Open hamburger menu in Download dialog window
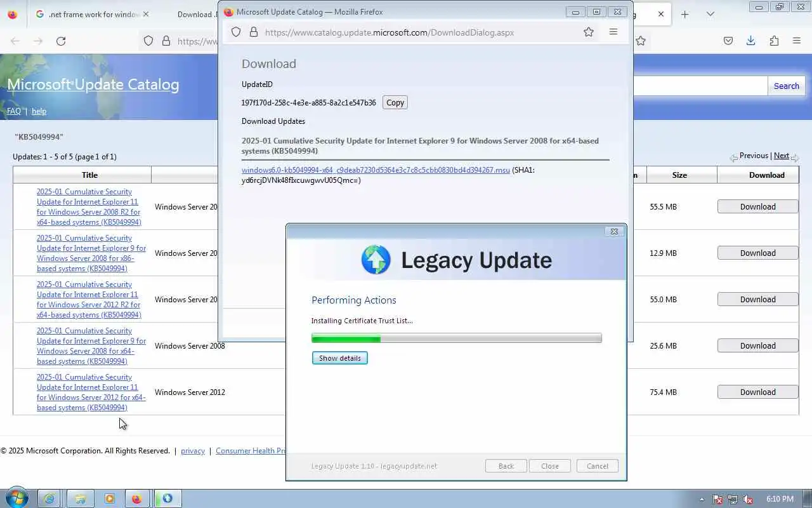Screen dimensions: 812x508 coord(613,32)
